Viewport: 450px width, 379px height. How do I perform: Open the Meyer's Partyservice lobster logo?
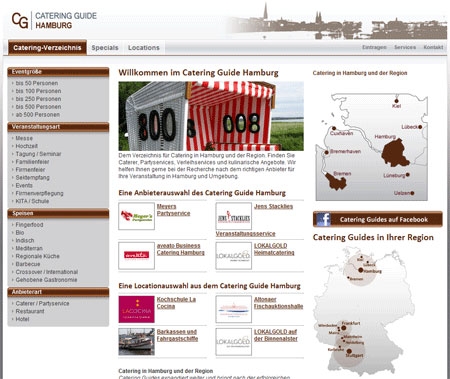tap(136, 216)
